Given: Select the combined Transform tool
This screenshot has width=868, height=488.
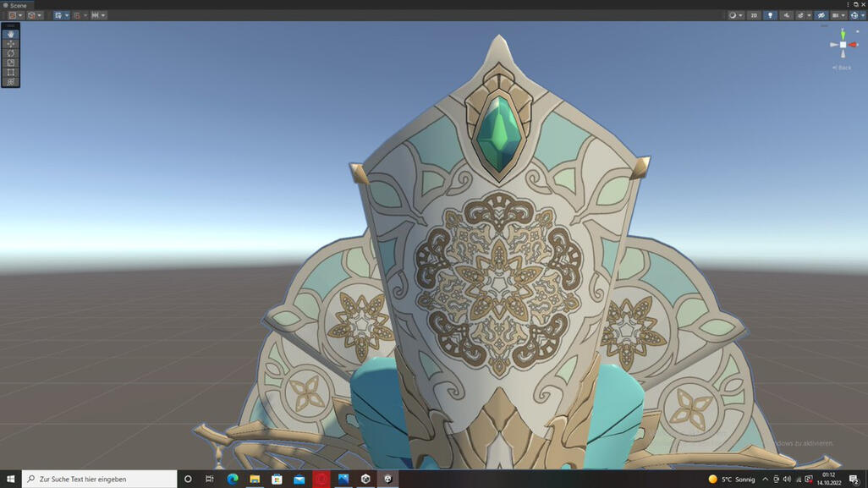Looking at the screenshot, I should (x=11, y=82).
